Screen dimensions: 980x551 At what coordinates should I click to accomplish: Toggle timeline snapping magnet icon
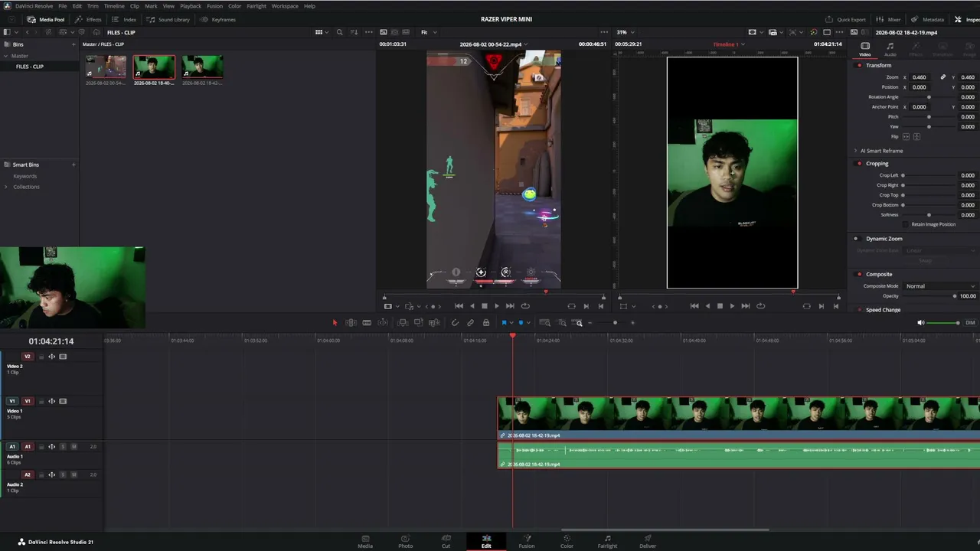(455, 323)
